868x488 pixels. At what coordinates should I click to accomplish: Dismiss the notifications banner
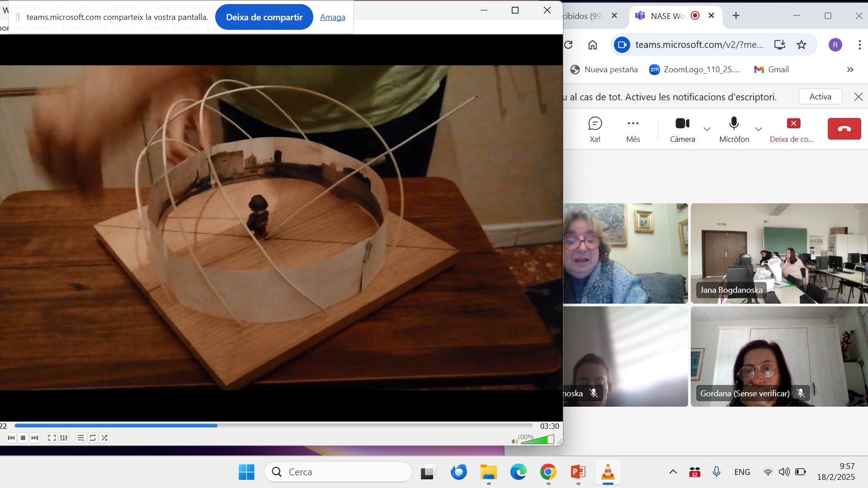click(x=858, y=97)
